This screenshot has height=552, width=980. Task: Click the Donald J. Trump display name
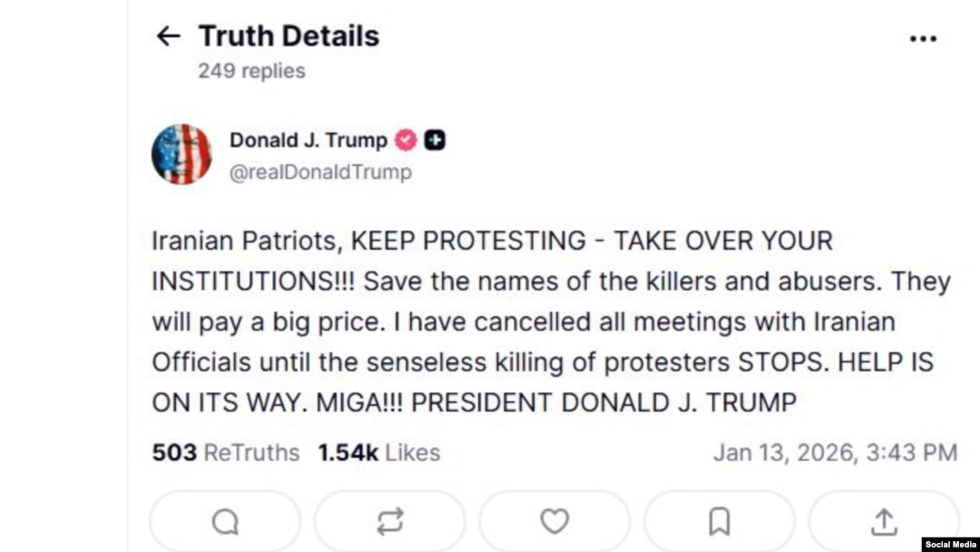(x=308, y=141)
